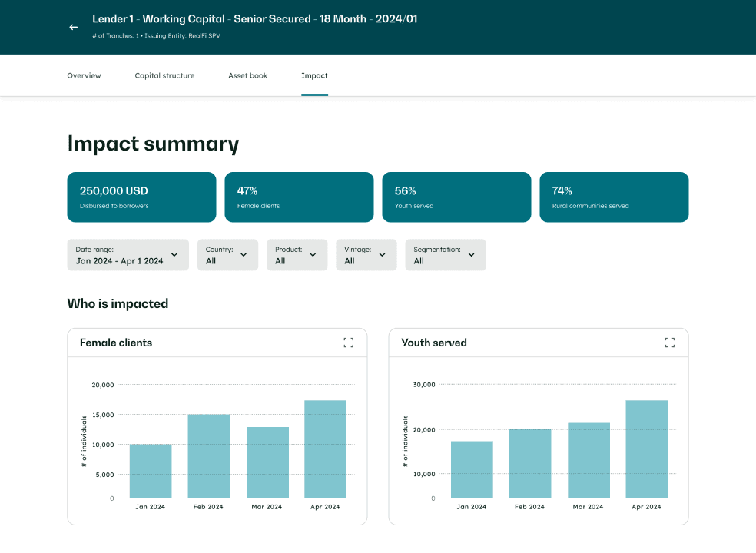The height and width of the screenshot is (553, 756).
Task: Click the Apr 2024 bar in Female clients chart
Action: [x=325, y=449]
